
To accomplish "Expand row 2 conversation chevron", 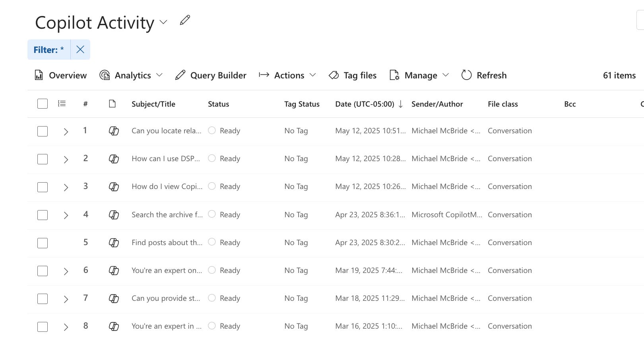I will 66,160.
